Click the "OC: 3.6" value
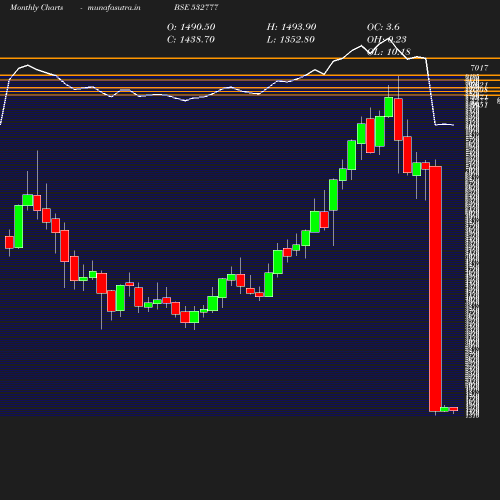The height and width of the screenshot is (500, 500). 383,27
